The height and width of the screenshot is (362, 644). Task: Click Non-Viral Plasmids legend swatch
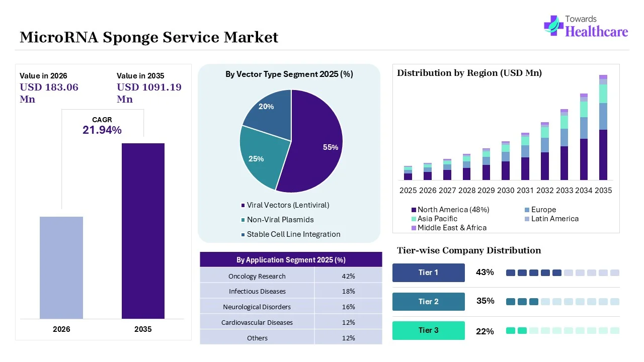[x=243, y=220]
